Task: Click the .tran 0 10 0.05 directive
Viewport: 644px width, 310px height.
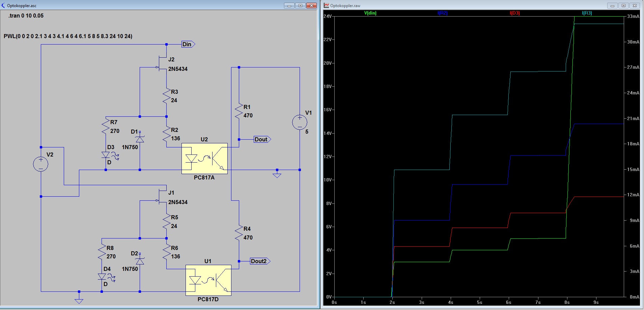Action: coord(26,16)
